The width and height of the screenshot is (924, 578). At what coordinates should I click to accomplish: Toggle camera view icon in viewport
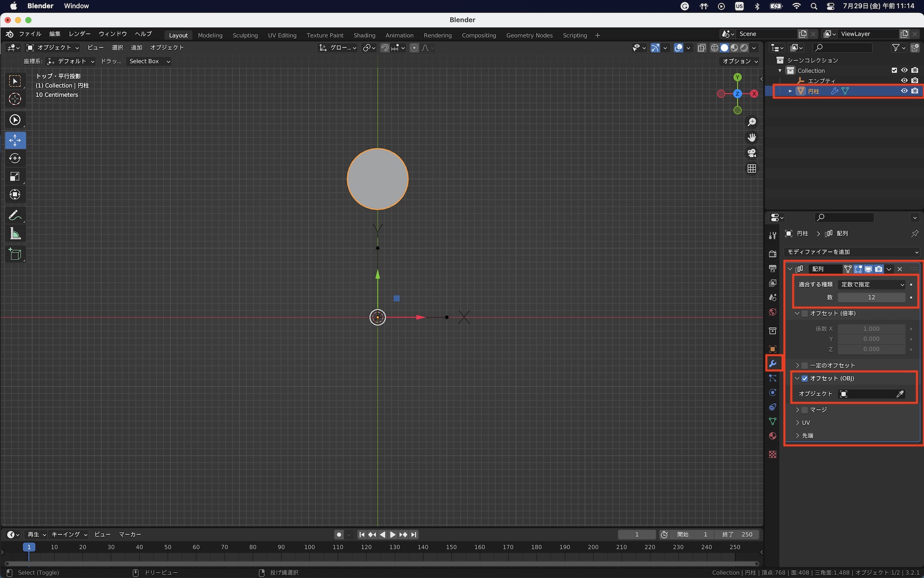752,153
